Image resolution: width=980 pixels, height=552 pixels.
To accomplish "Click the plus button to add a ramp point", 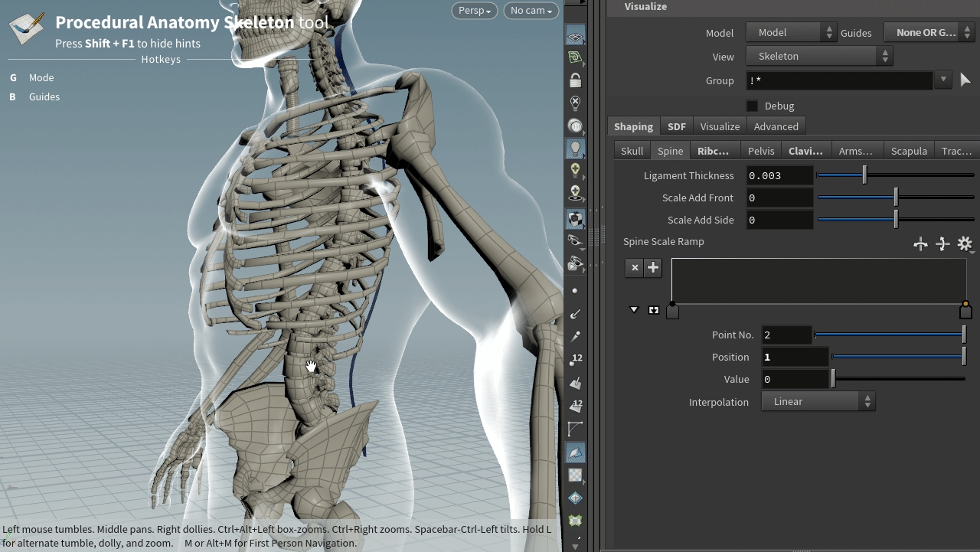I will click(653, 267).
